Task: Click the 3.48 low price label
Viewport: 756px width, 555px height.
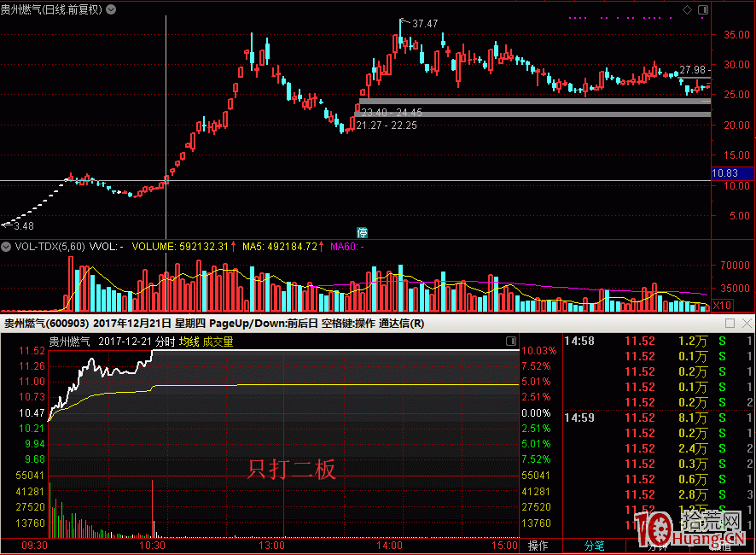Action: click(24, 226)
